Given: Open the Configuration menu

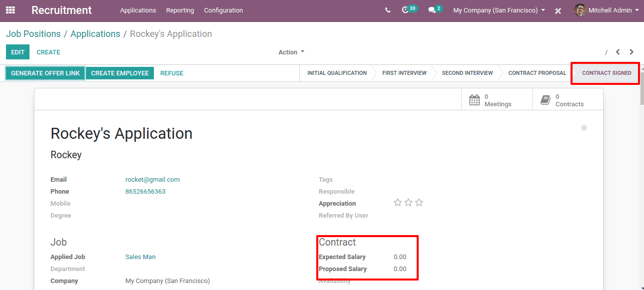Looking at the screenshot, I should click(x=223, y=10).
